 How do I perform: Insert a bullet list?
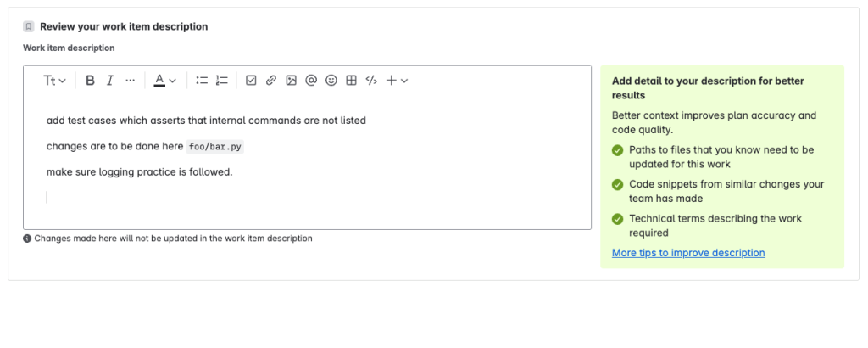click(x=202, y=81)
